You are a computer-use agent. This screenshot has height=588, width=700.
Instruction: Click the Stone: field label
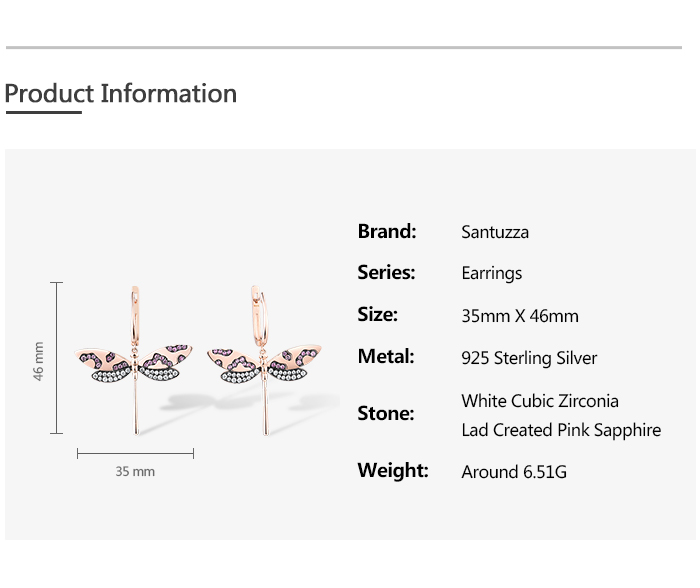[386, 413]
